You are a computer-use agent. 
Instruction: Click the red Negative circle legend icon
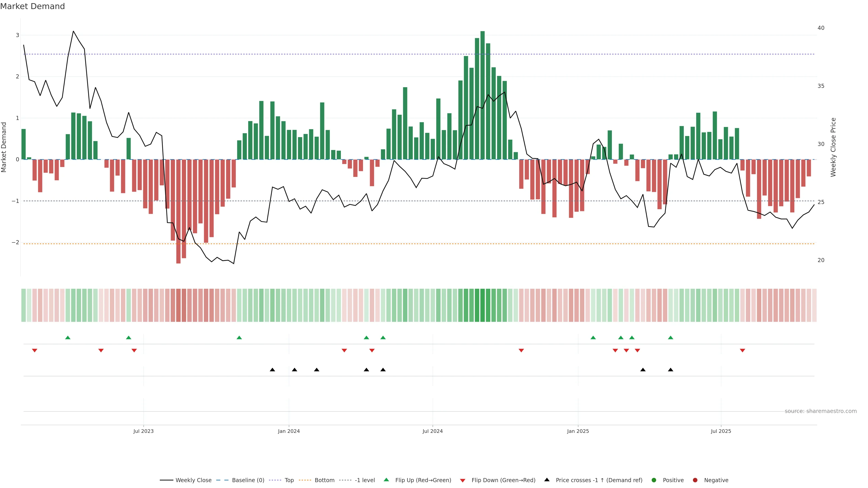pyautogui.click(x=695, y=480)
